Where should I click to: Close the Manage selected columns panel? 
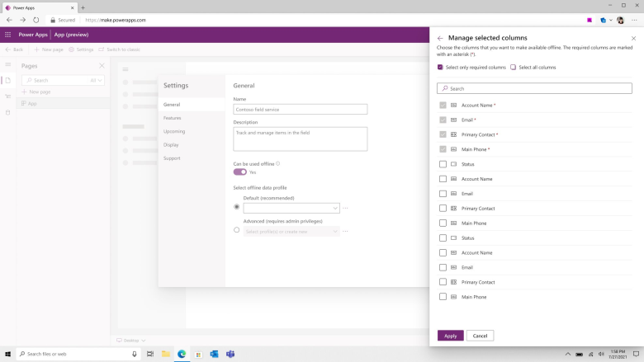point(633,38)
